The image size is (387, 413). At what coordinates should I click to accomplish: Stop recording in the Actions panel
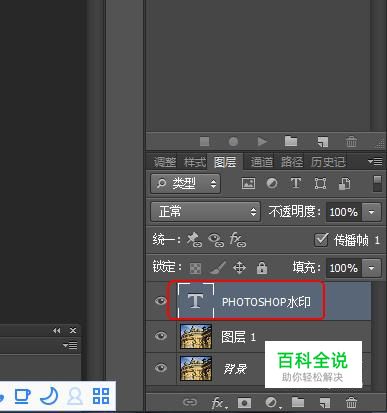[x=204, y=142]
